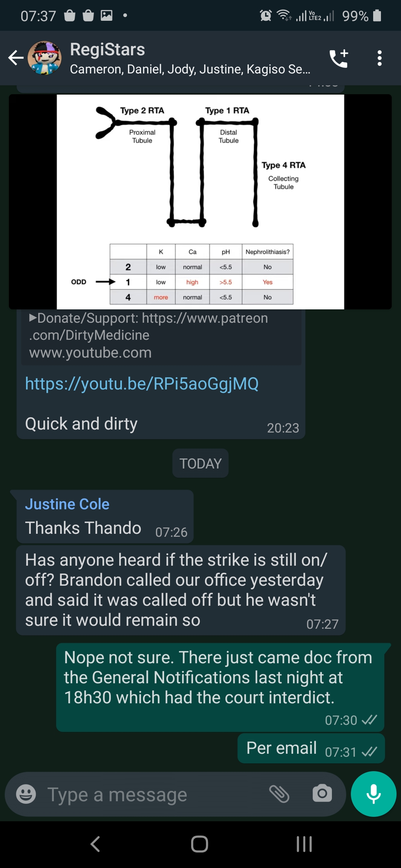Image resolution: width=401 pixels, height=868 pixels.
Task: Tap Android recent apps button
Action: 304,844
